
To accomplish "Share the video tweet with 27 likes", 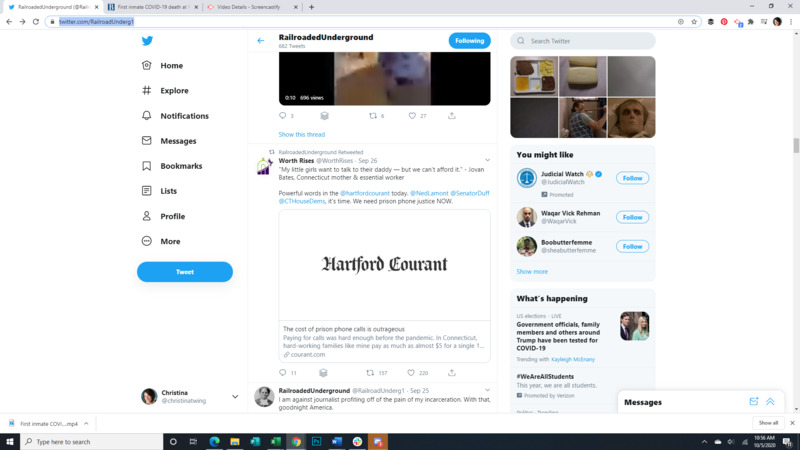I will click(x=452, y=116).
